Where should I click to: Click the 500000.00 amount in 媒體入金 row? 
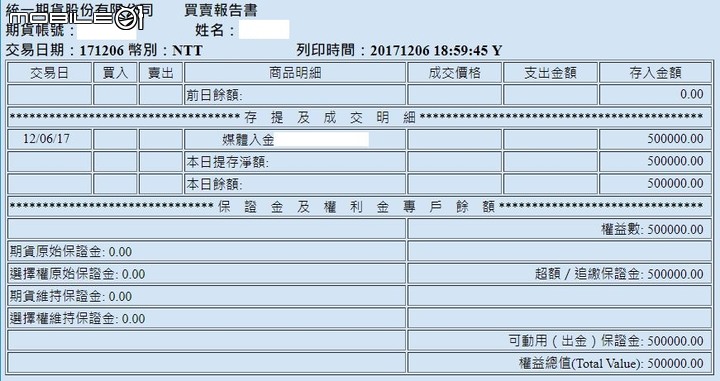tap(675, 139)
